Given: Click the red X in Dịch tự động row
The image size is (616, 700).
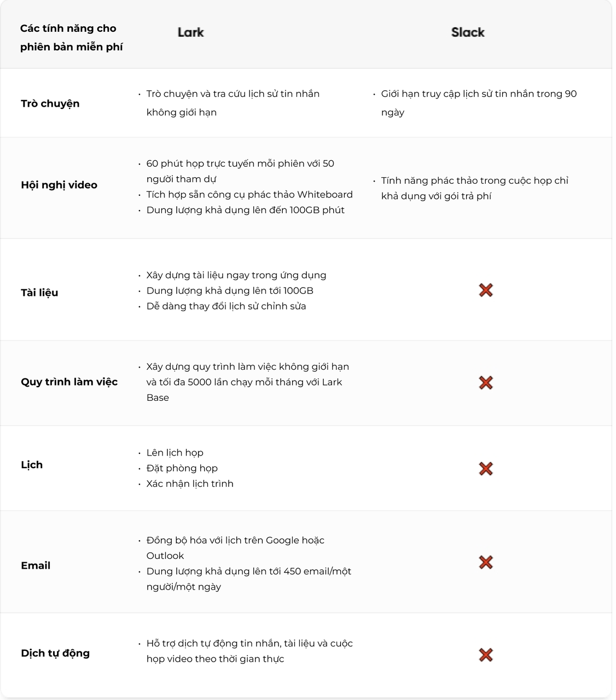Looking at the screenshot, I should click(x=486, y=655).
